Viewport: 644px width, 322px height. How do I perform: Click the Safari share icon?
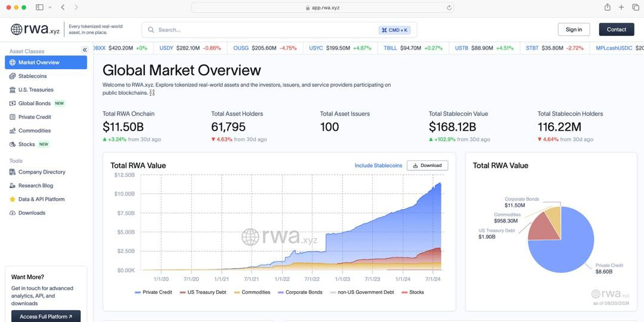click(607, 7)
